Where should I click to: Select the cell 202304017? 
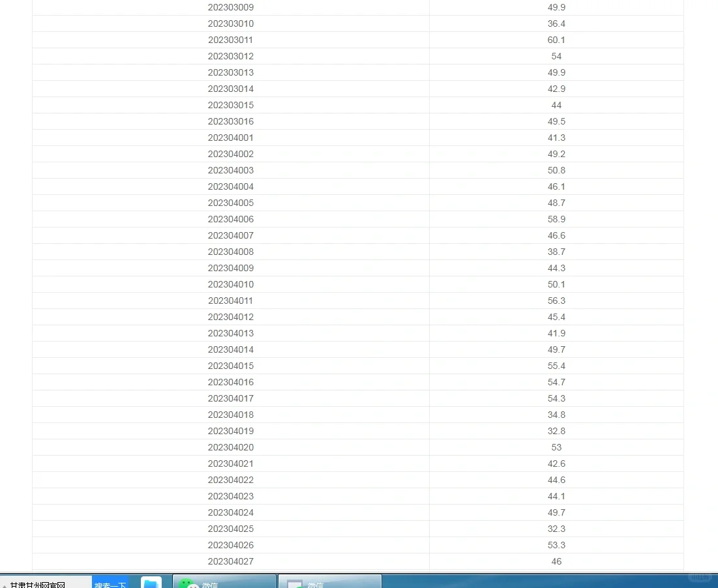tap(231, 398)
